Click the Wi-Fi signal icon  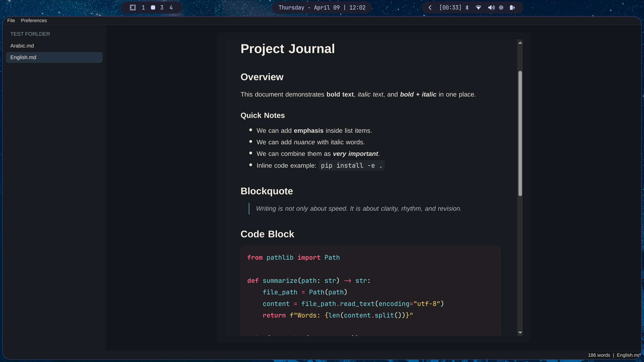[478, 8]
